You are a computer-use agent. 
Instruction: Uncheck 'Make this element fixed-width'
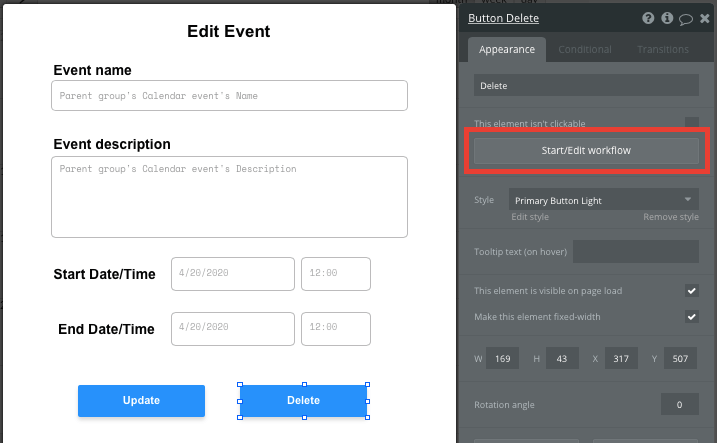(692, 317)
